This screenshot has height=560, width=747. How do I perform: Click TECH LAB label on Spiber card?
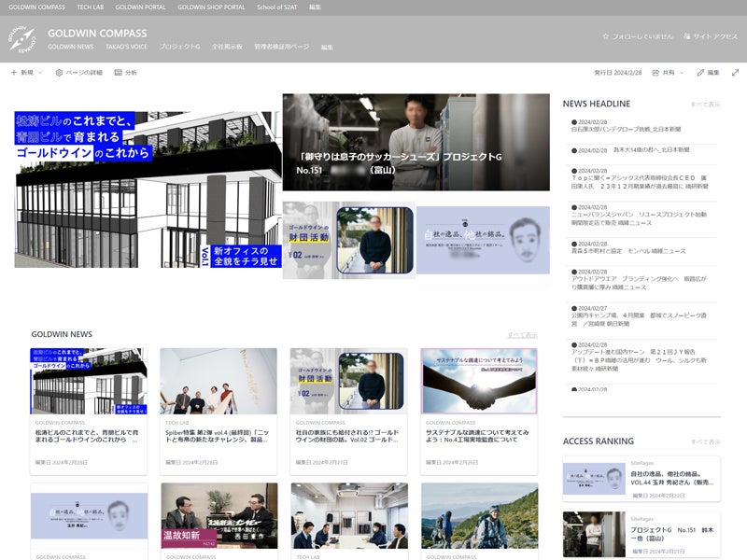[177, 423]
